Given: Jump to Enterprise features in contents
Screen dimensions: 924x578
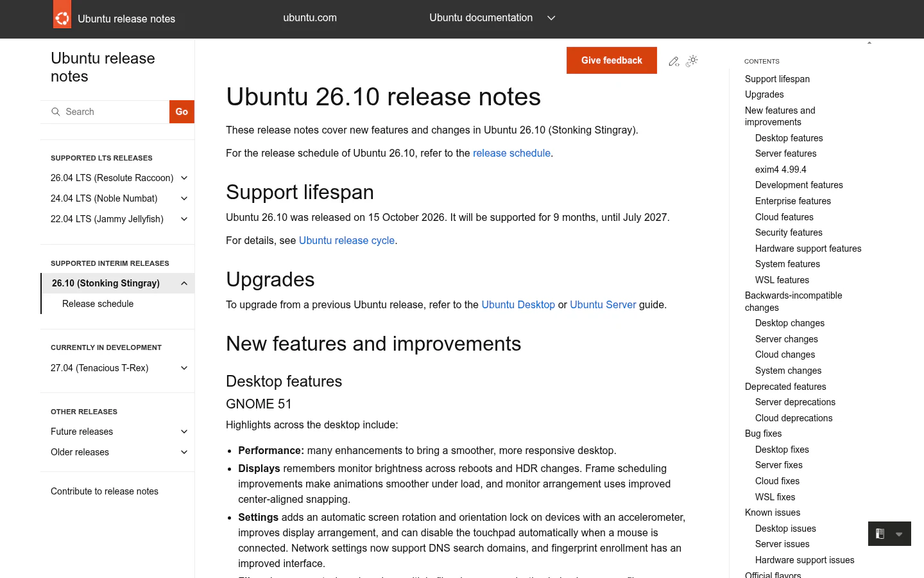Looking at the screenshot, I should (793, 201).
